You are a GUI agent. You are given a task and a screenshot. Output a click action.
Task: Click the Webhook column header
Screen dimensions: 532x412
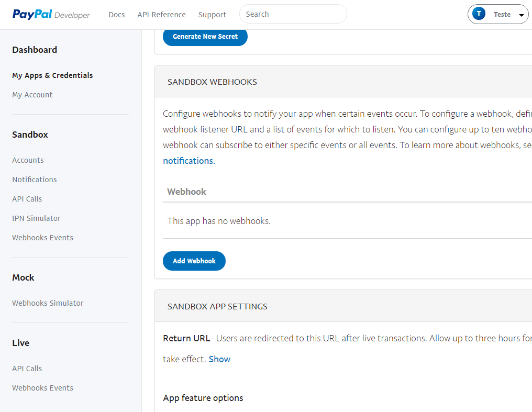point(186,192)
